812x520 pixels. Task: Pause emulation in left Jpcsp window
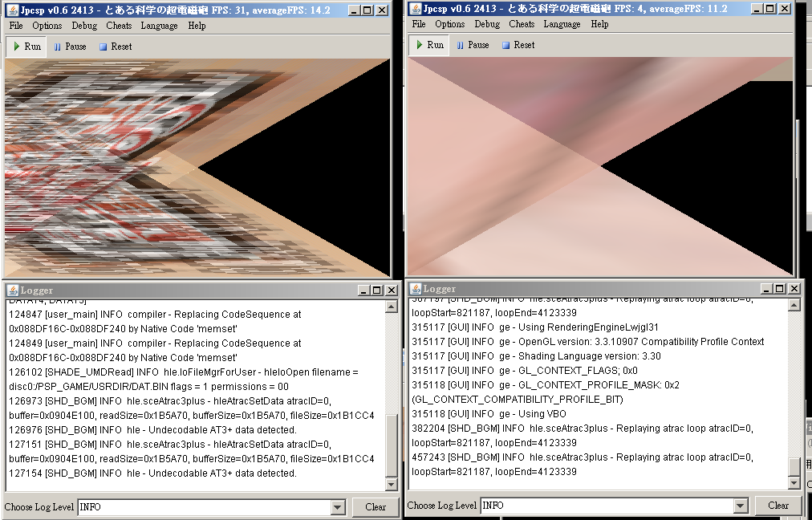coord(71,46)
